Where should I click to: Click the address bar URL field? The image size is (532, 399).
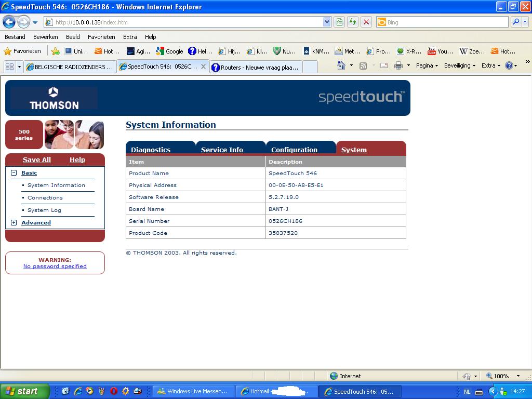coord(183,22)
